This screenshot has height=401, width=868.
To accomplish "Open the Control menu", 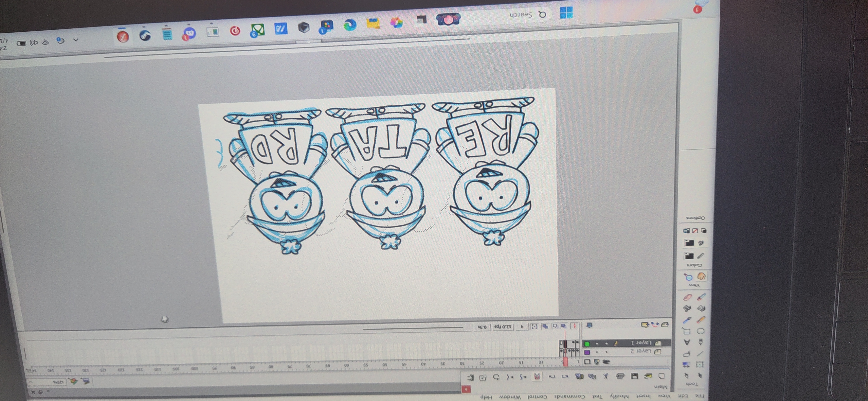I will point(537,397).
